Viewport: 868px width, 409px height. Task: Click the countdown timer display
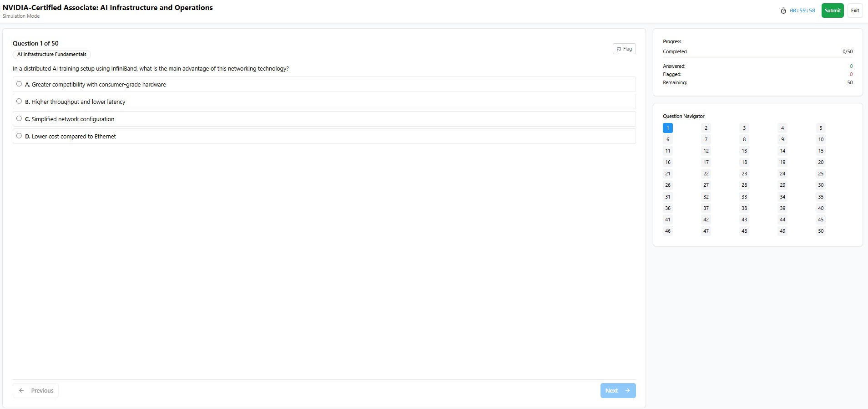(x=802, y=10)
